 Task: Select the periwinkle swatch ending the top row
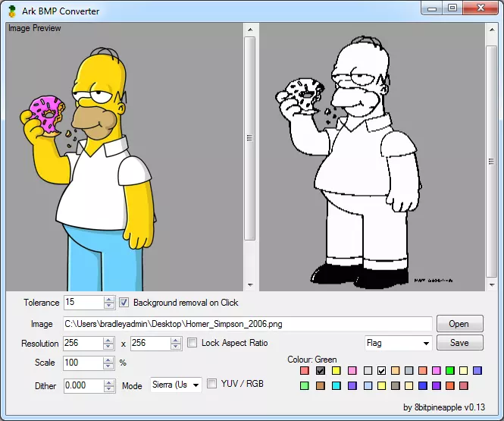point(477,370)
